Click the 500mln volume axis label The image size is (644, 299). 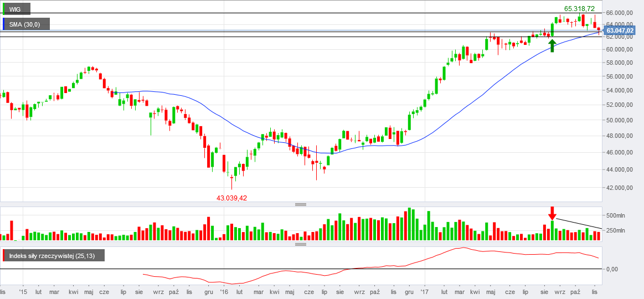point(615,215)
